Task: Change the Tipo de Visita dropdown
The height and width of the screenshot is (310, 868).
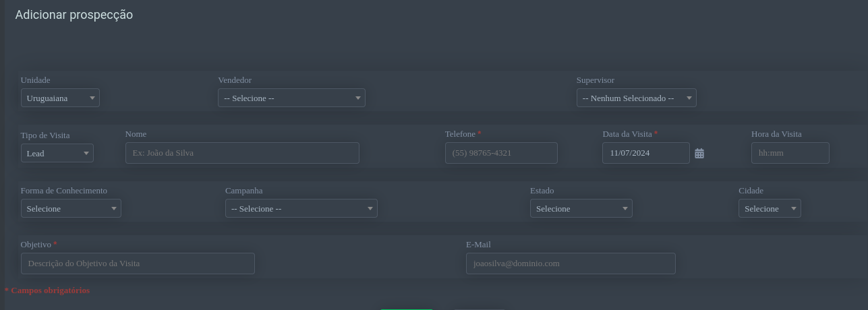Action: tap(57, 154)
